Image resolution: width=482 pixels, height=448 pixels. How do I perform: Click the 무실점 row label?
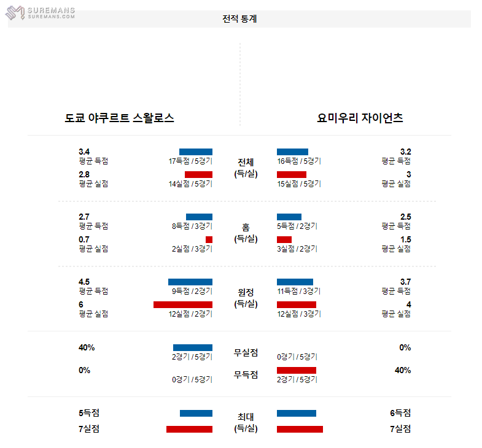point(246,353)
